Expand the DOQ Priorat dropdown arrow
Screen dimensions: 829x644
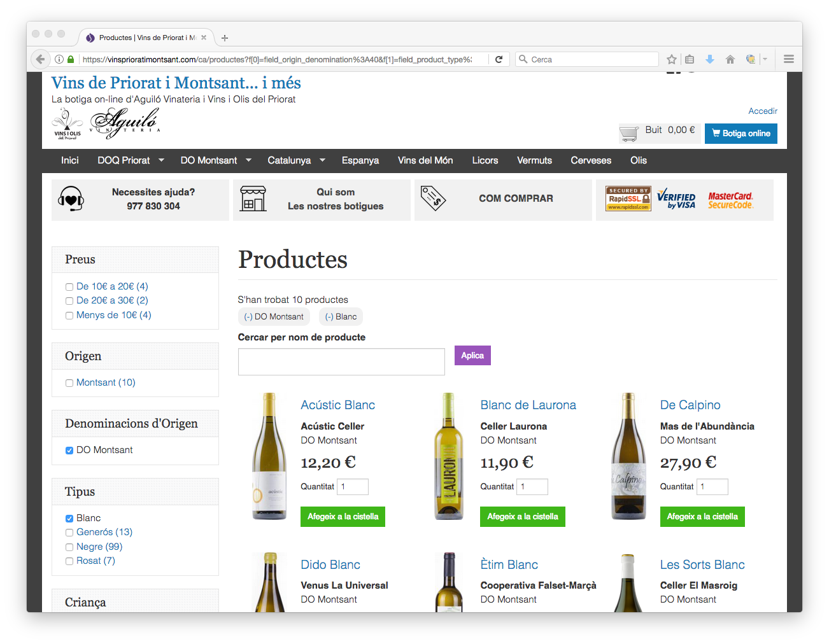(x=161, y=160)
